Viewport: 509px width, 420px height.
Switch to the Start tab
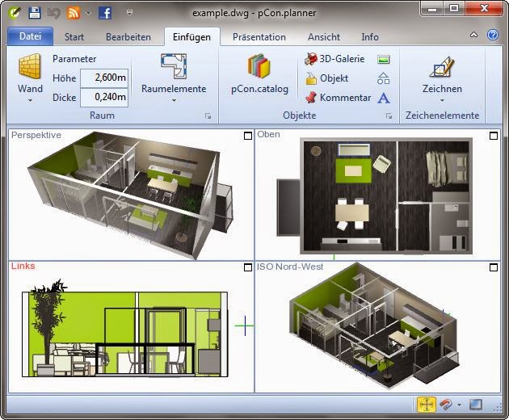[x=74, y=37]
